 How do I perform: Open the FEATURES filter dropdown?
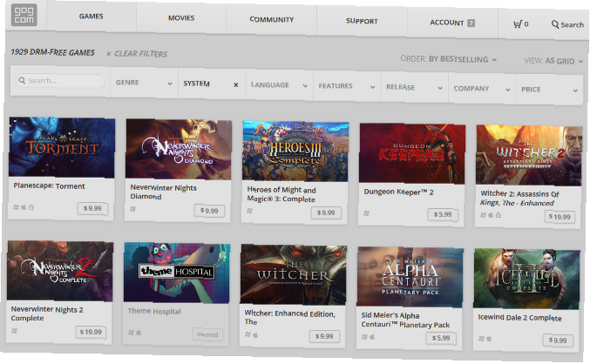347,86
